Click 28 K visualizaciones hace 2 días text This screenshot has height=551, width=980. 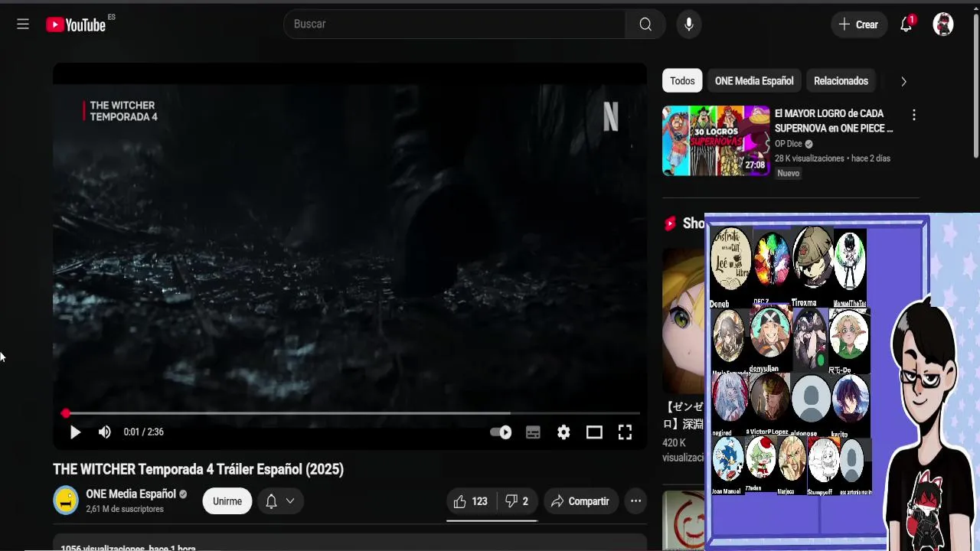click(x=832, y=158)
